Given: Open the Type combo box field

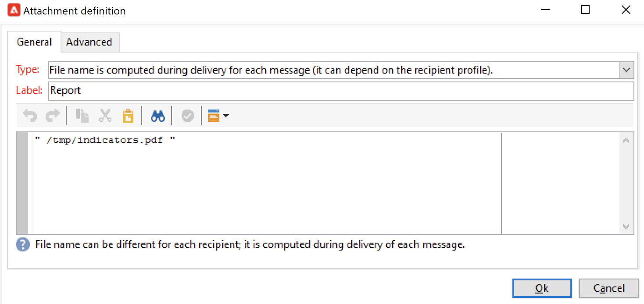Looking at the screenshot, I should pyautogui.click(x=333, y=70).
